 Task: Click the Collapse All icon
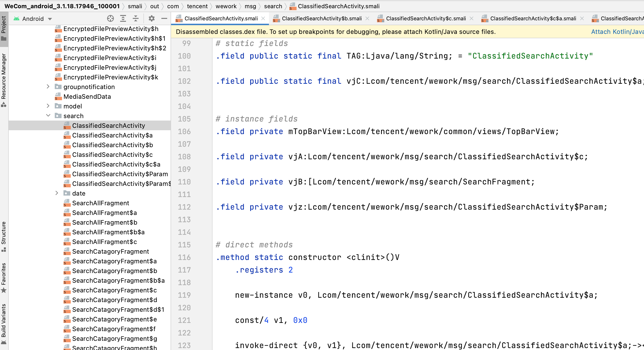point(135,18)
